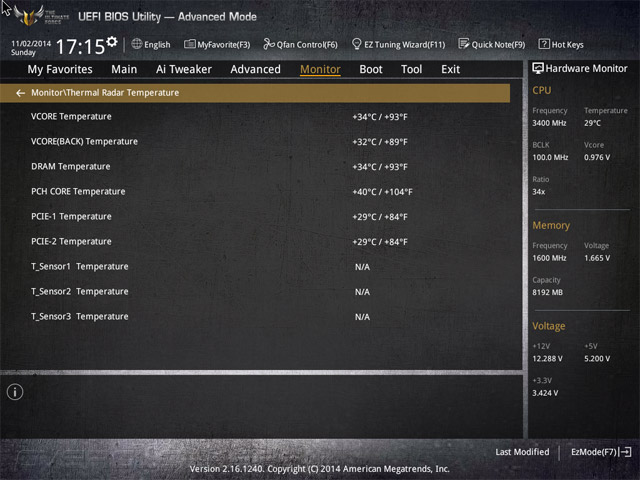Click the 8192 MB capacity value

pos(547,292)
